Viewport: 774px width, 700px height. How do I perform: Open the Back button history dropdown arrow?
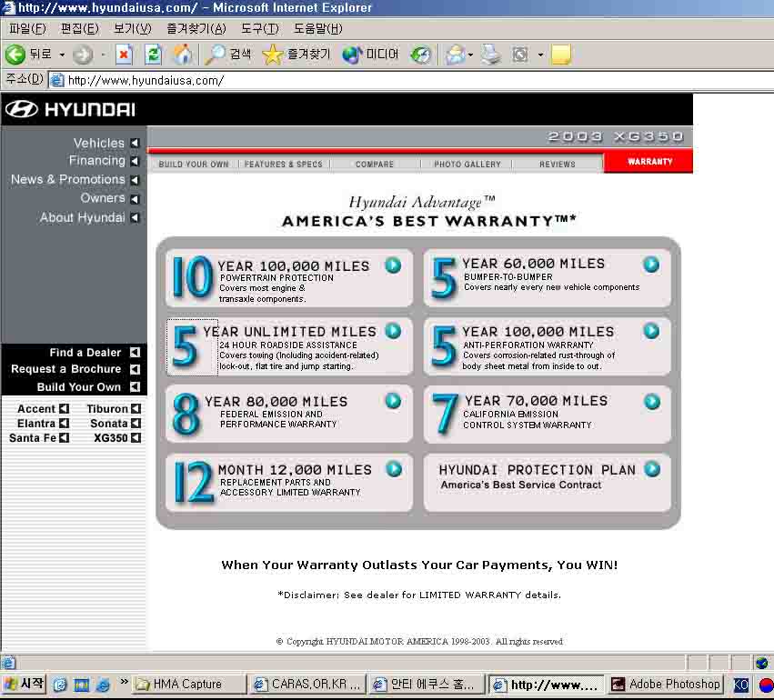(x=62, y=55)
